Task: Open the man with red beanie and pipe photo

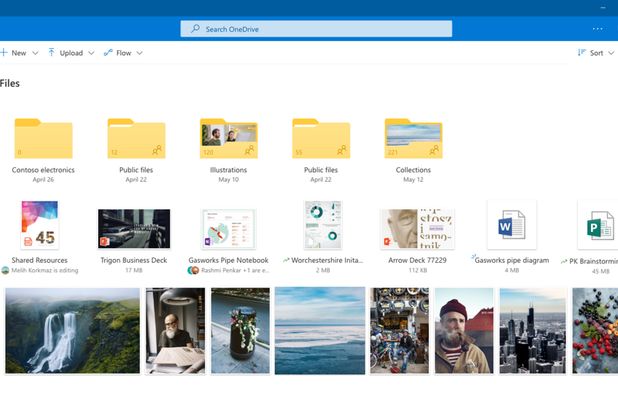Action: pos(464,331)
